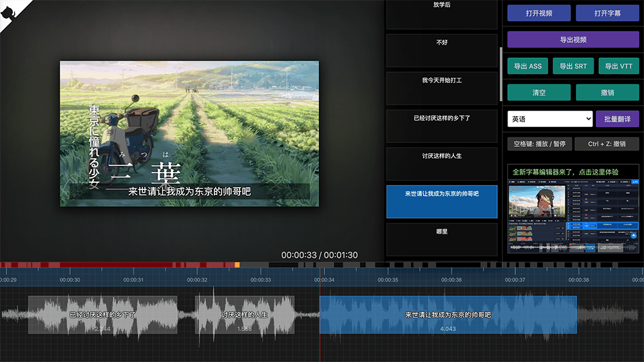Screen dimensions: 644x362
Task: Click timeline ruler at 00:00:35
Action: [388, 280]
